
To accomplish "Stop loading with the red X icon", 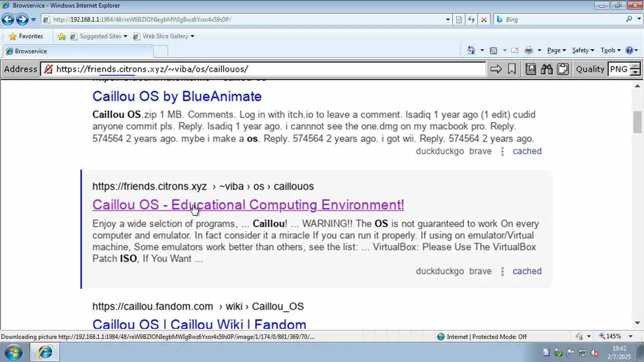I will point(484,20).
